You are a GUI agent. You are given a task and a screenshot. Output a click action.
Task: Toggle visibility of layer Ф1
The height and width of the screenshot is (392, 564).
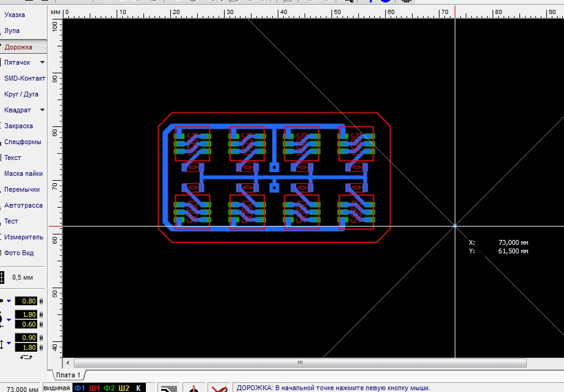tap(80, 388)
